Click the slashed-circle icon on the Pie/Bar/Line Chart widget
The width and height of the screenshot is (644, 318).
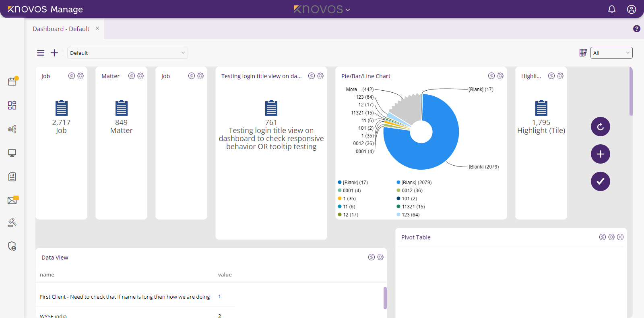(491, 76)
